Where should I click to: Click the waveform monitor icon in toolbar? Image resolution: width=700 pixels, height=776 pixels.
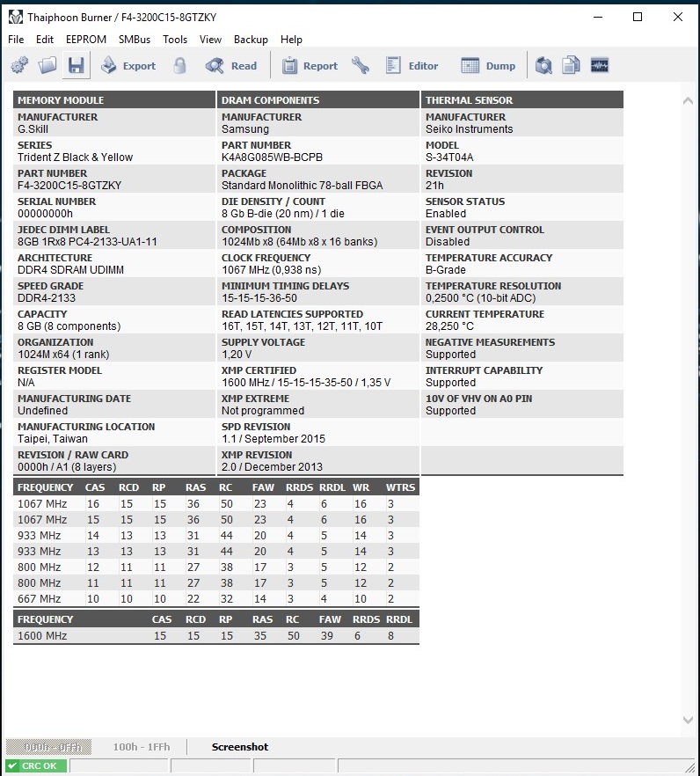tap(600, 65)
